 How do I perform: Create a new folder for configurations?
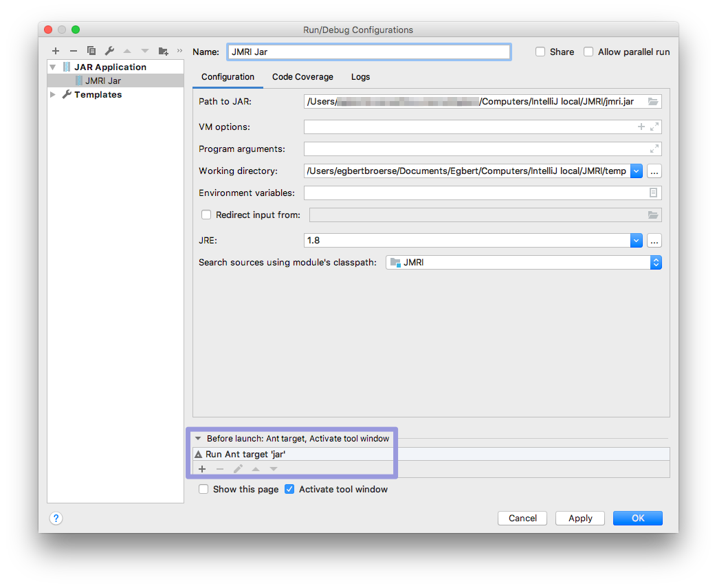pos(162,50)
